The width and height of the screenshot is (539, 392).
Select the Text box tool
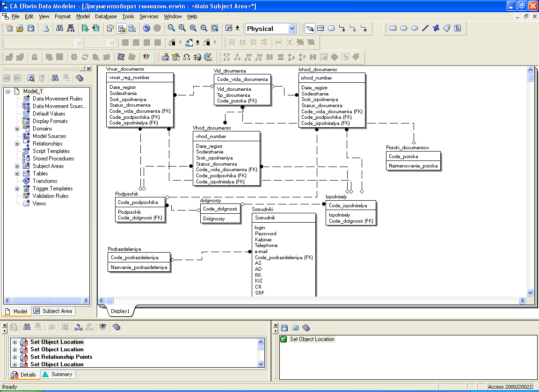click(458, 29)
